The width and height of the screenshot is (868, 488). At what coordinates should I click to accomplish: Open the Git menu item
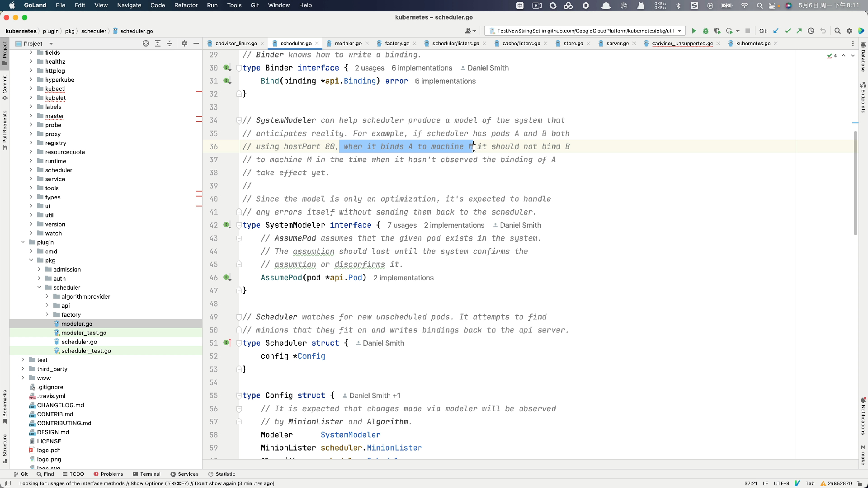[x=255, y=5]
